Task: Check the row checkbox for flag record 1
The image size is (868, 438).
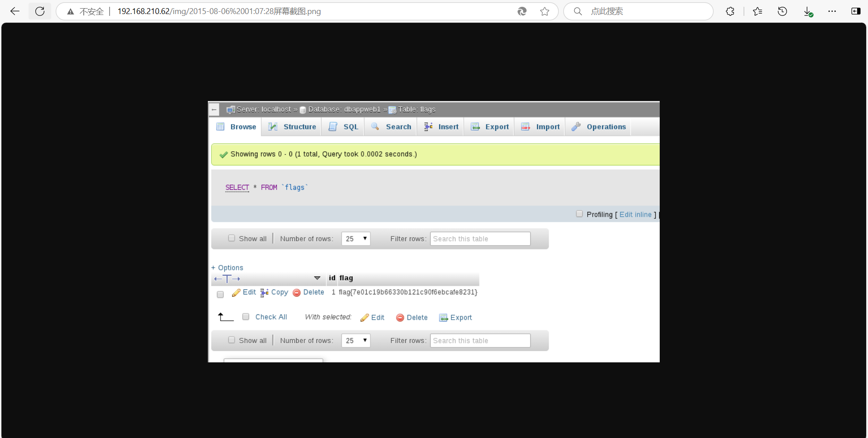Action: click(220, 294)
